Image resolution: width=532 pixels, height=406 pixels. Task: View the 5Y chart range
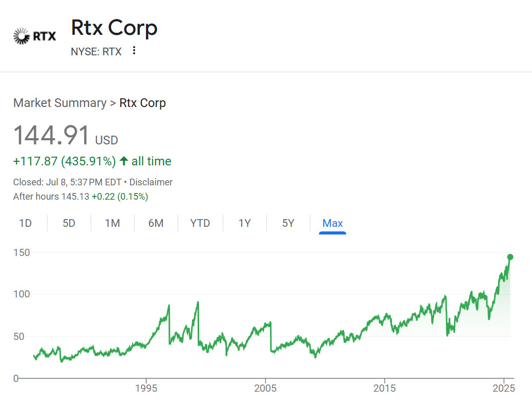click(x=288, y=223)
